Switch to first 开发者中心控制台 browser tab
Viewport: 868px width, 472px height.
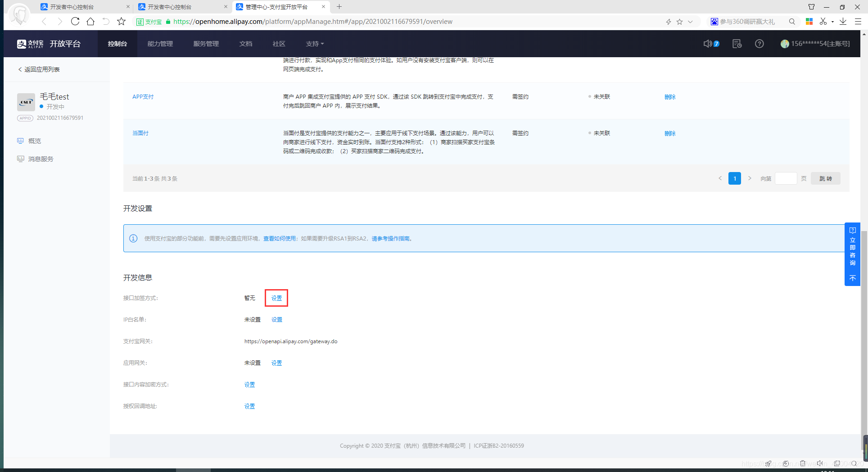pyautogui.click(x=85, y=7)
